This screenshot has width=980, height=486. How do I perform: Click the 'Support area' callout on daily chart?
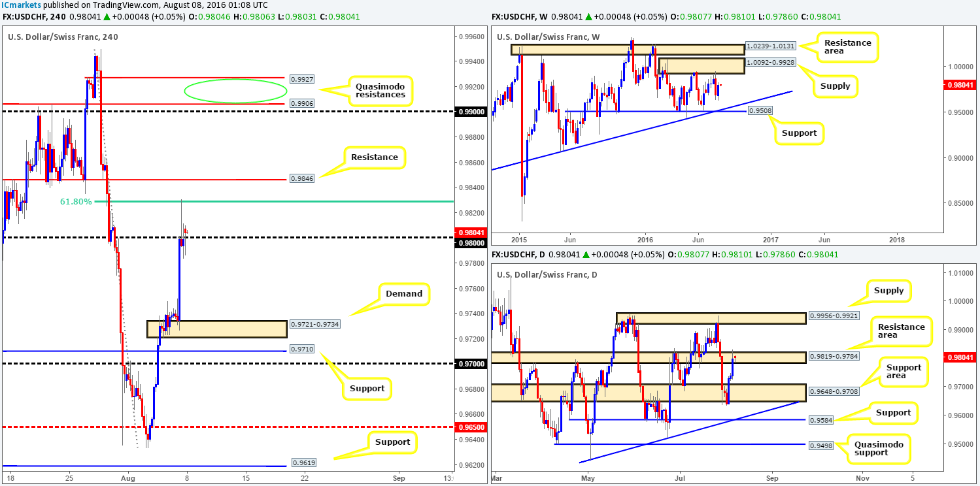point(904,372)
